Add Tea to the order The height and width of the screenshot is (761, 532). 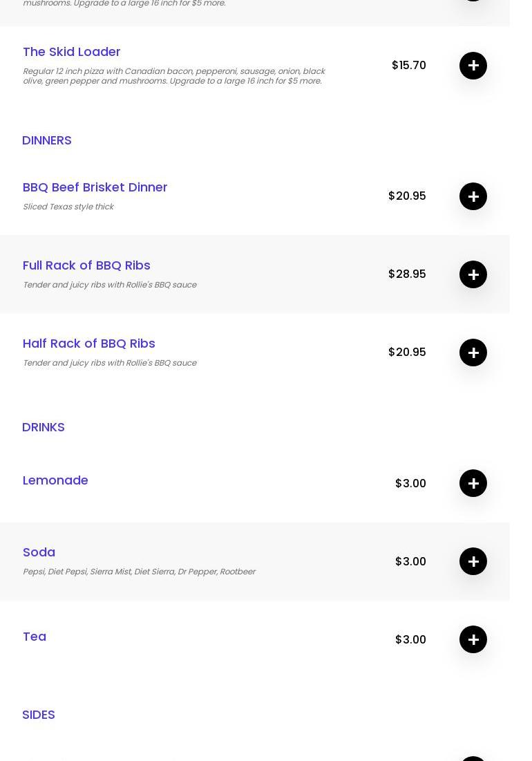(473, 639)
